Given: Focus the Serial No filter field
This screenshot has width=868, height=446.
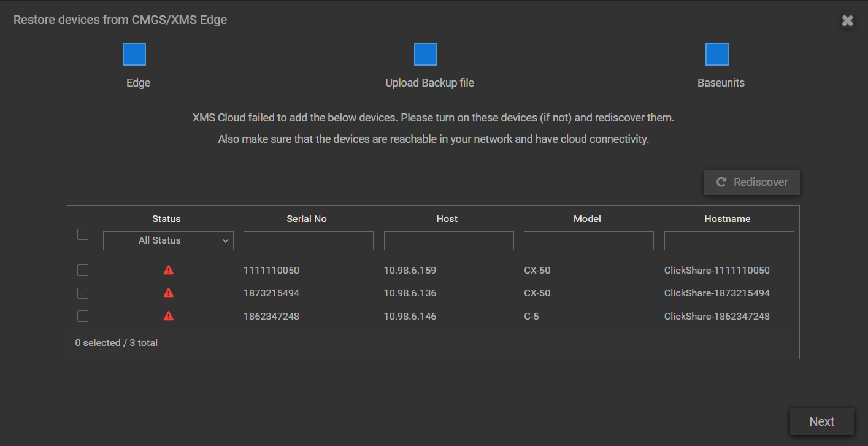Looking at the screenshot, I should (309, 240).
